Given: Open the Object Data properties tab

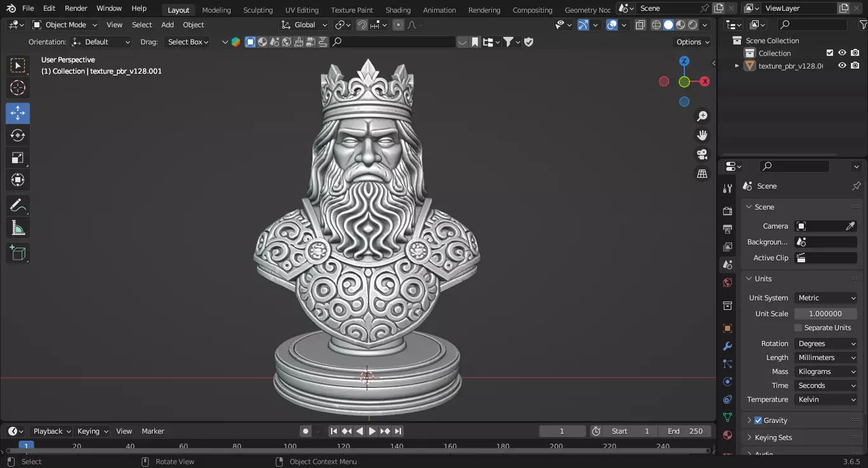Looking at the screenshot, I should point(728,417).
